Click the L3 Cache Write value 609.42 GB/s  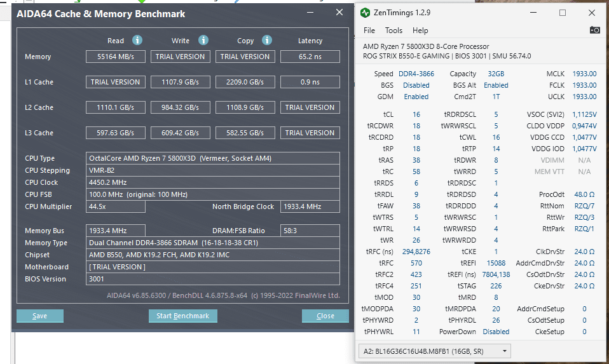click(x=180, y=133)
